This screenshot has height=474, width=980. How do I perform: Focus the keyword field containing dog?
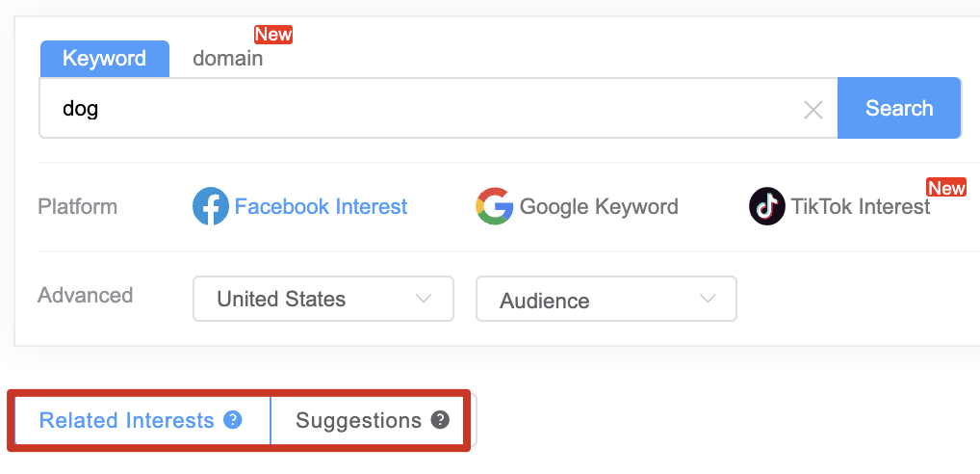437,108
